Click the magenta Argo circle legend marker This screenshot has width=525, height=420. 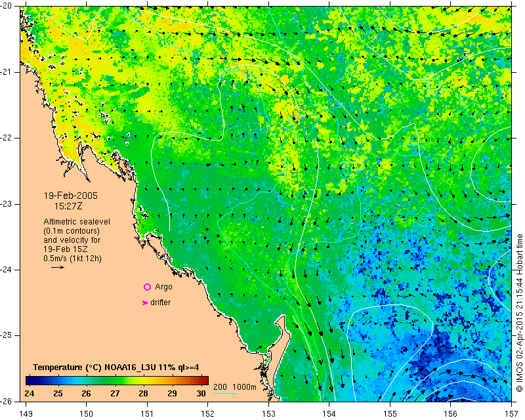[147, 287]
